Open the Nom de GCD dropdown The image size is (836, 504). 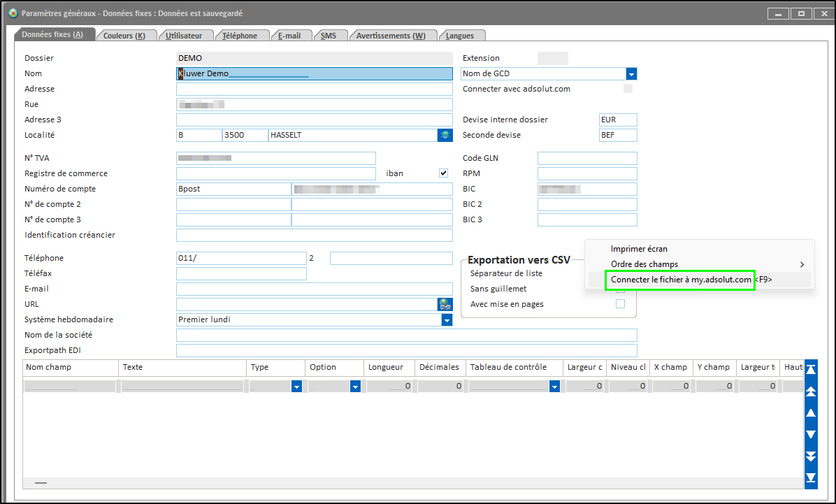(631, 73)
